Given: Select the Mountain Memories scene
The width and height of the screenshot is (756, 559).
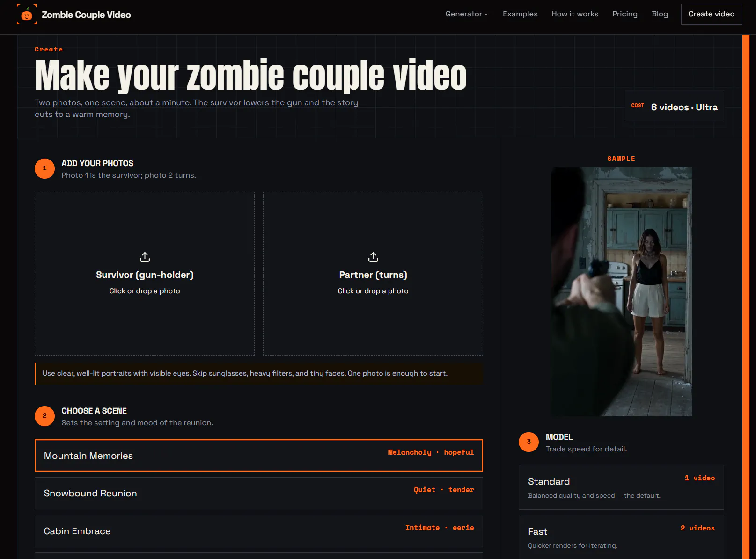Looking at the screenshot, I should pyautogui.click(x=259, y=455).
